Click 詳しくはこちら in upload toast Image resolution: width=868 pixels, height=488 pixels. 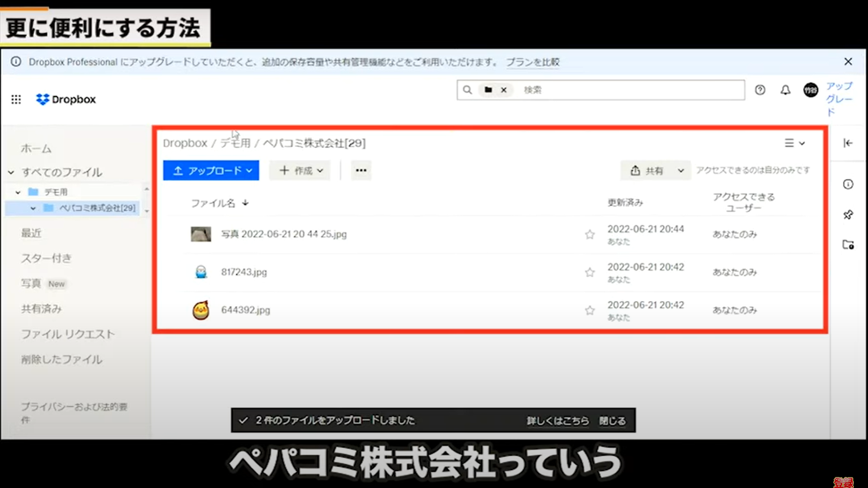coord(558,421)
